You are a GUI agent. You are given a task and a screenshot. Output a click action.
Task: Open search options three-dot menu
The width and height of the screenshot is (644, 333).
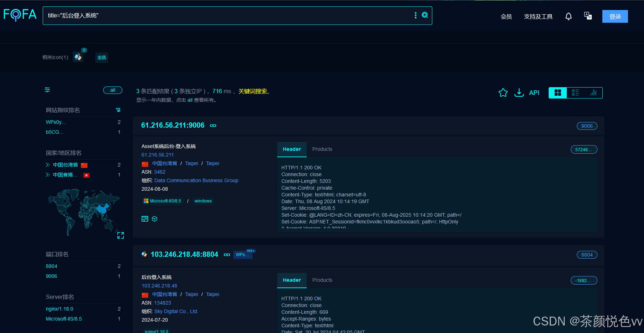(x=416, y=15)
